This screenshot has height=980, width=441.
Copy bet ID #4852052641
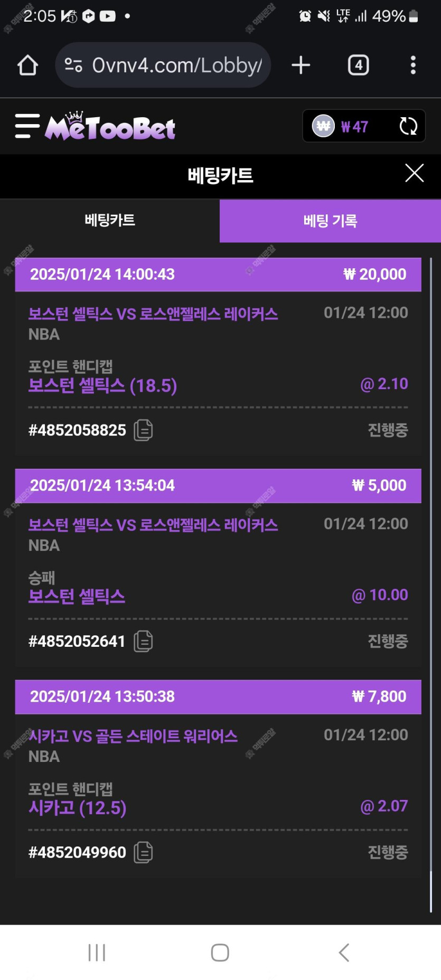pos(143,641)
